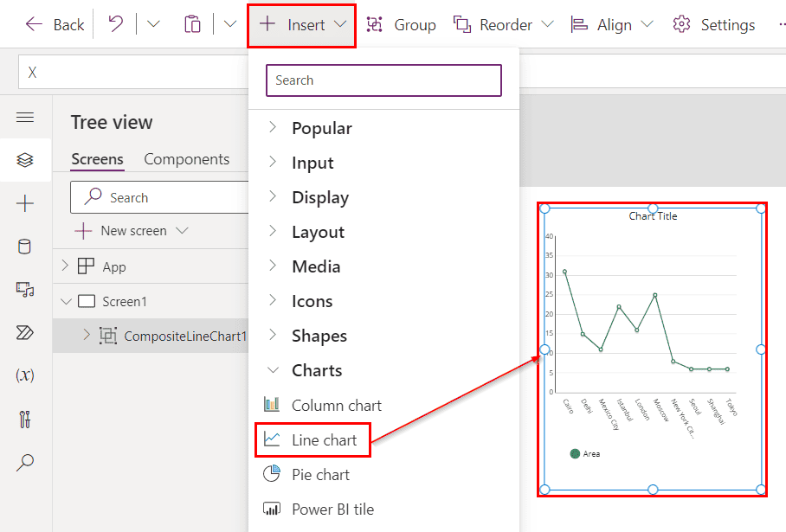Click the Power Automate icon in sidebar
Viewport: 786px width, 532px height.
(25, 333)
